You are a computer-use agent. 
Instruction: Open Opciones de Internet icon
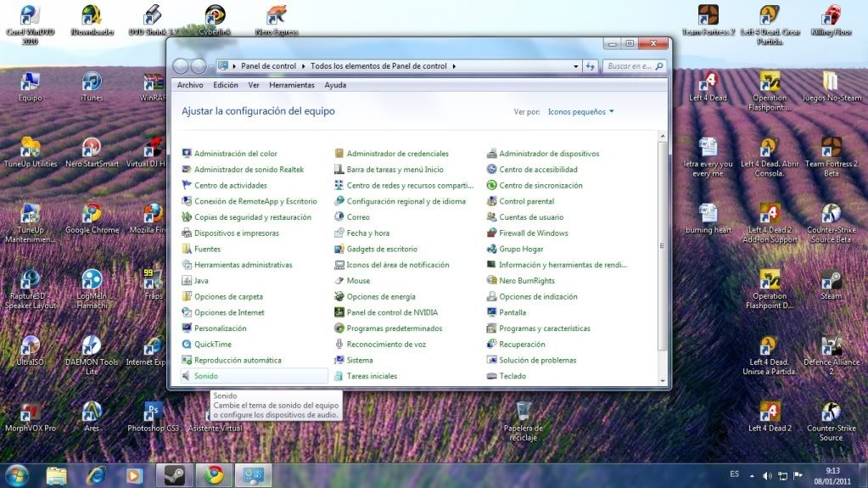point(187,312)
